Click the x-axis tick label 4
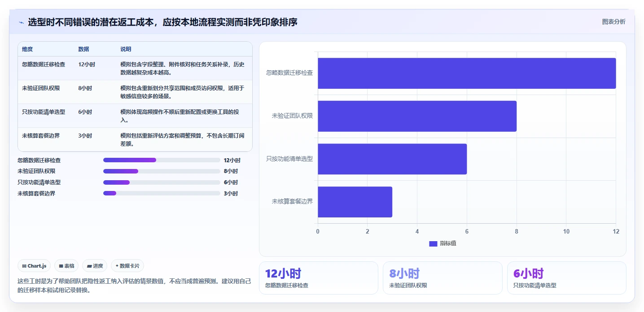 (417, 231)
